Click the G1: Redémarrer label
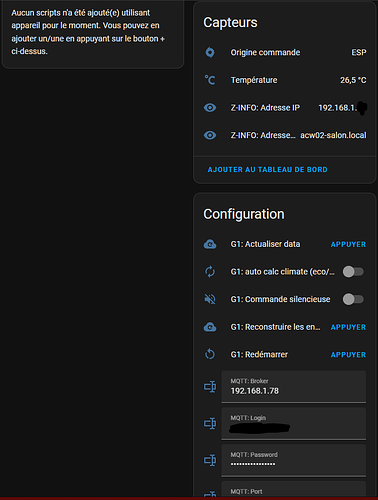 click(x=259, y=354)
